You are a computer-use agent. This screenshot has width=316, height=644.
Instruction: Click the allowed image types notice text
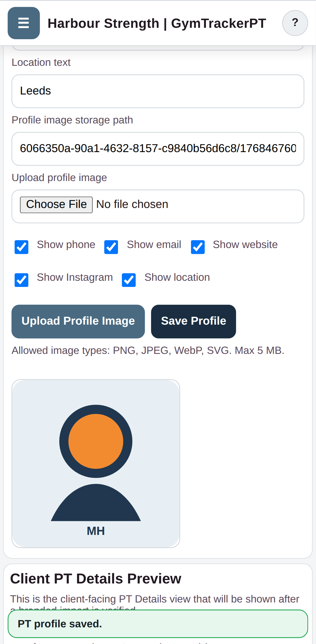(x=148, y=350)
